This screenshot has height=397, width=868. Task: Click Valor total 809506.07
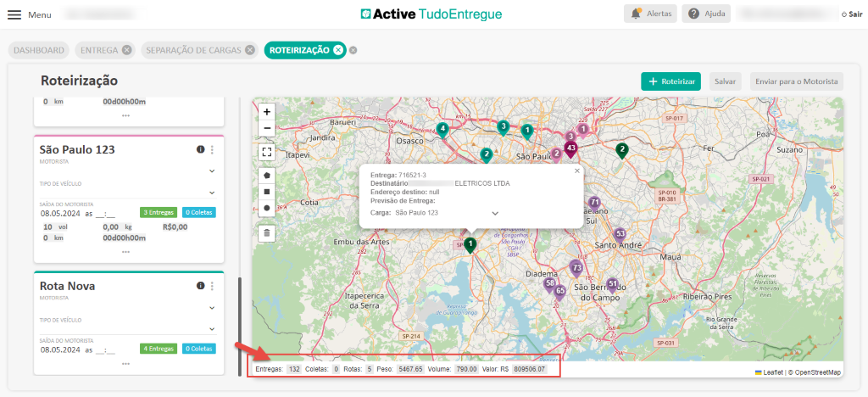point(529,369)
